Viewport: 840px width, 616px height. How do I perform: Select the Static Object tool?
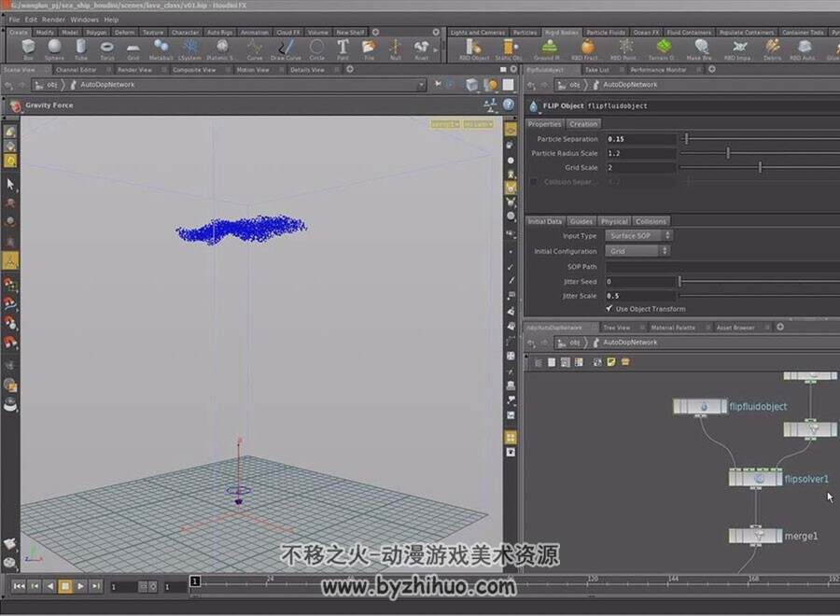tap(508, 49)
